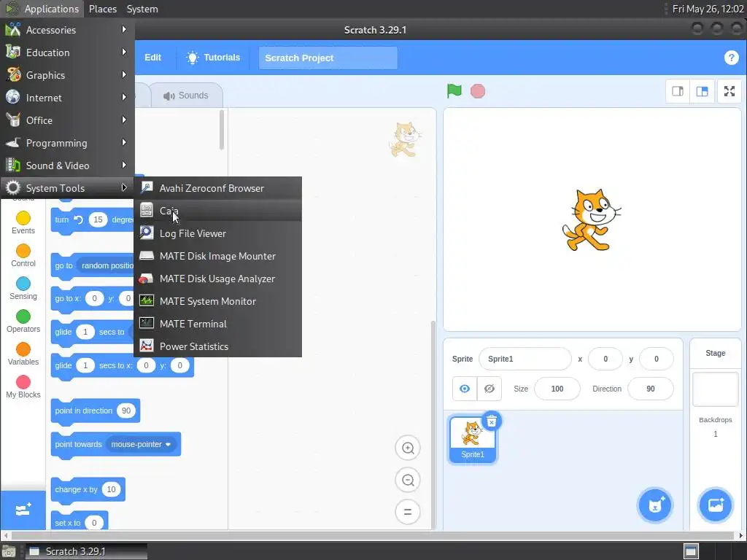Screen dimensions: 747x560
Task: Open MATE Terminal
Action: [217, 324]
